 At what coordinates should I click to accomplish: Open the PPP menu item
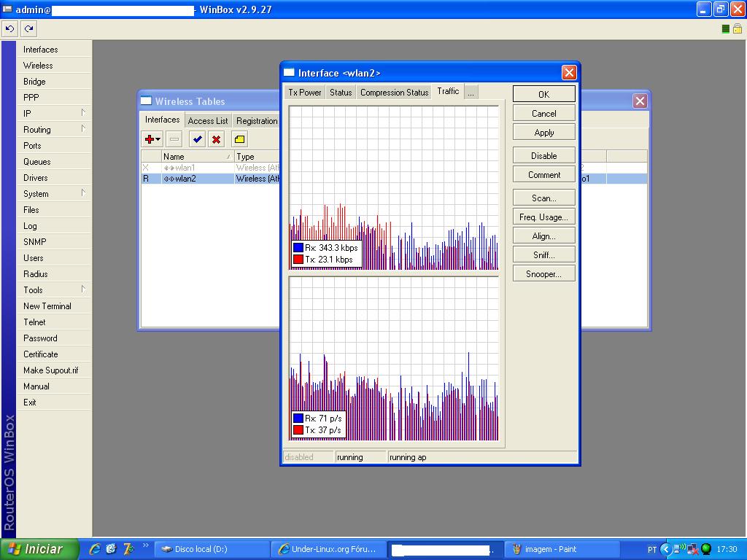point(54,98)
